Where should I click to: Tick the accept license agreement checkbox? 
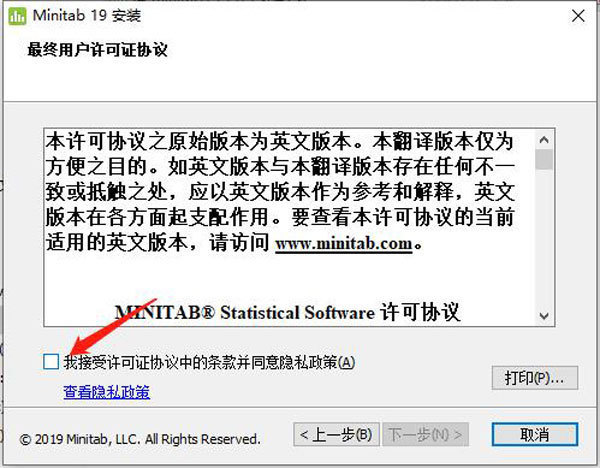click(51, 362)
